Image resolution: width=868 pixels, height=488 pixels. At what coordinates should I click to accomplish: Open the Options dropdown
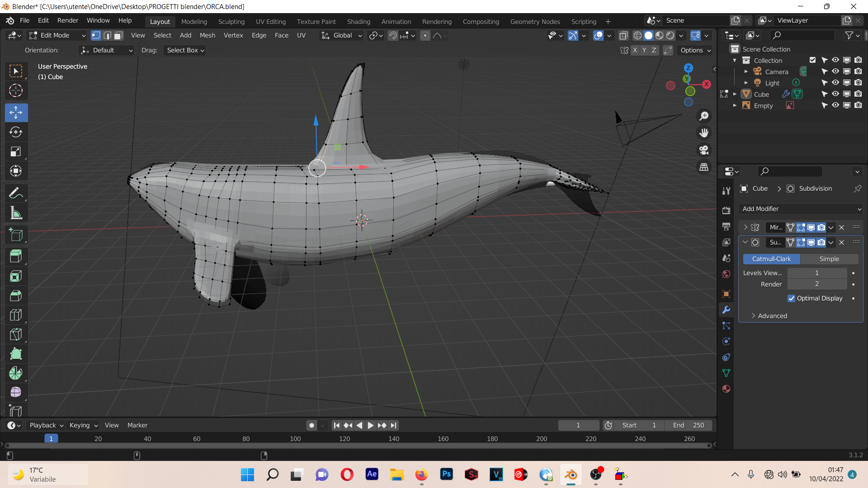point(696,50)
